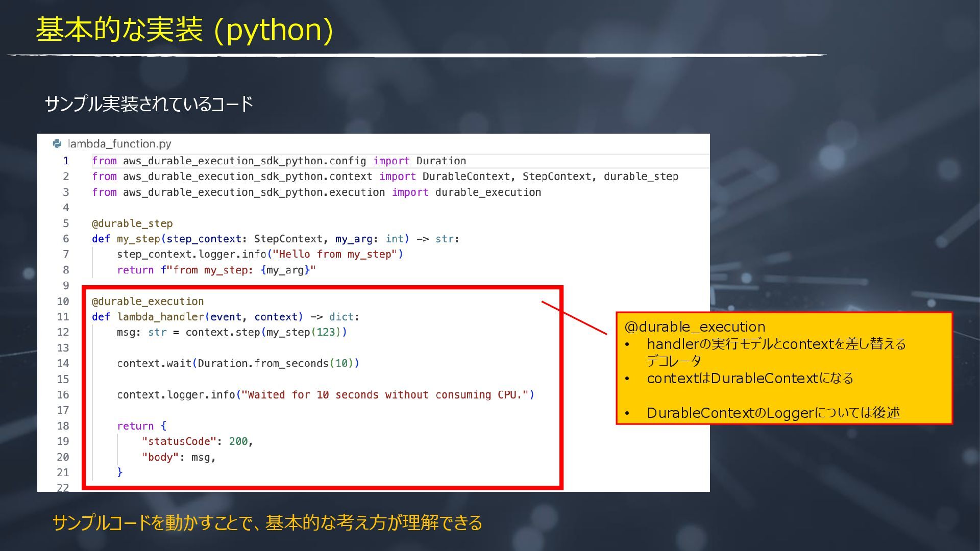Click the @durable_step decorator on line 5
This screenshot has width=980, height=551.
(x=132, y=223)
